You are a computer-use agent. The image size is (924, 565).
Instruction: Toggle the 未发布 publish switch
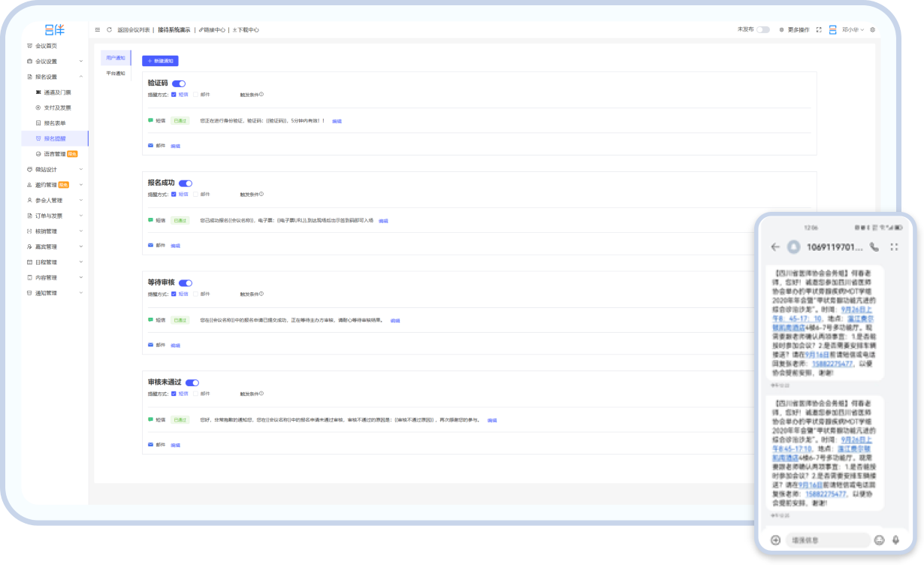coord(762,30)
